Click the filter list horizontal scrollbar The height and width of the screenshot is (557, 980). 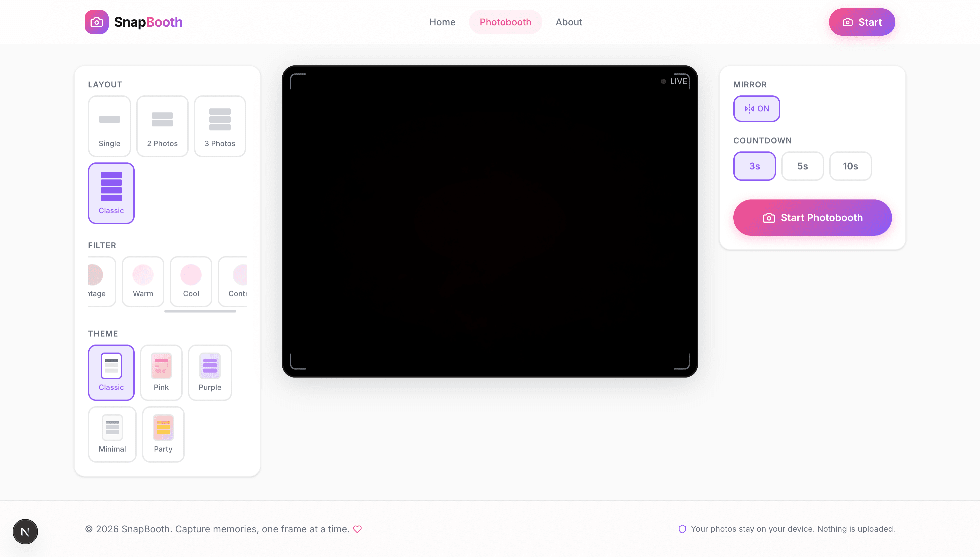point(200,311)
